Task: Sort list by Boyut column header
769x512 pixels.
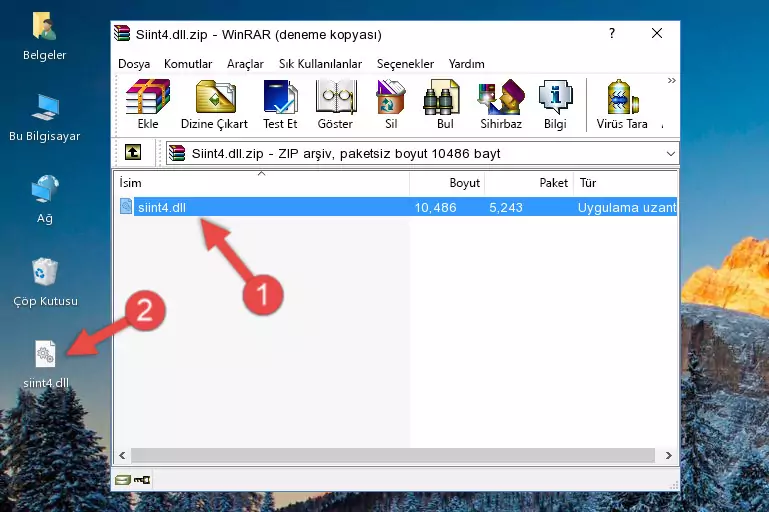Action: [447, 183]
